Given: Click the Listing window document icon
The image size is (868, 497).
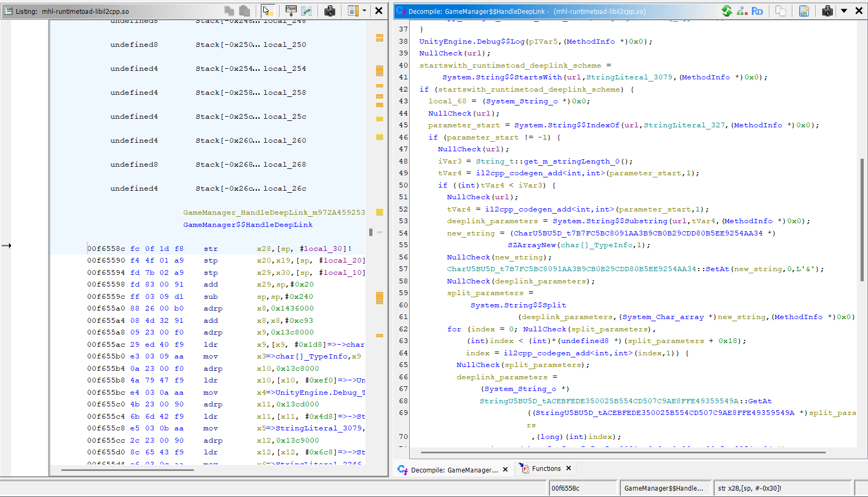Looking at the screenshot, I should pyautogui.click(x=8, y=11).
